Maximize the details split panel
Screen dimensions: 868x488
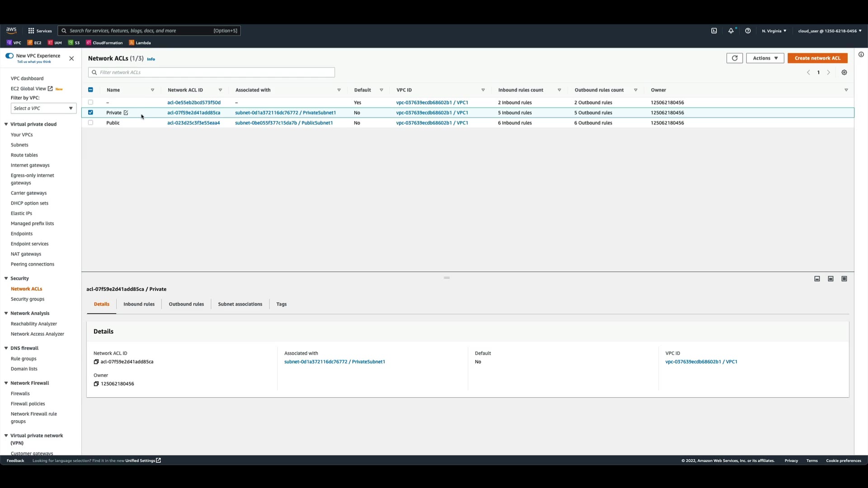tap(844, 279)
